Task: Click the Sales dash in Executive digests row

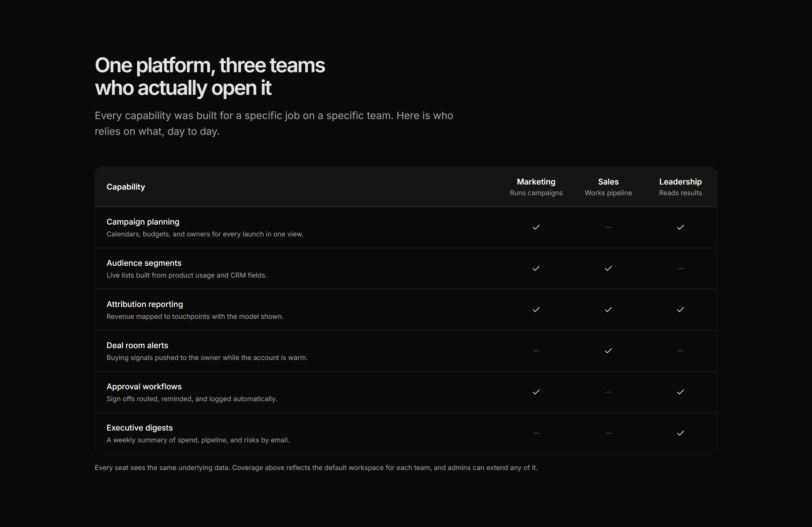Action: click(608, 433)
